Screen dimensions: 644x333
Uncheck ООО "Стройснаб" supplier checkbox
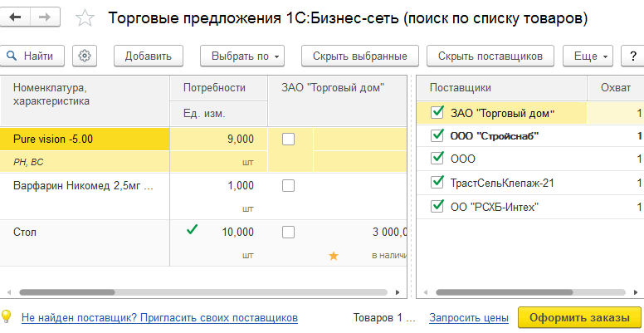437,135
